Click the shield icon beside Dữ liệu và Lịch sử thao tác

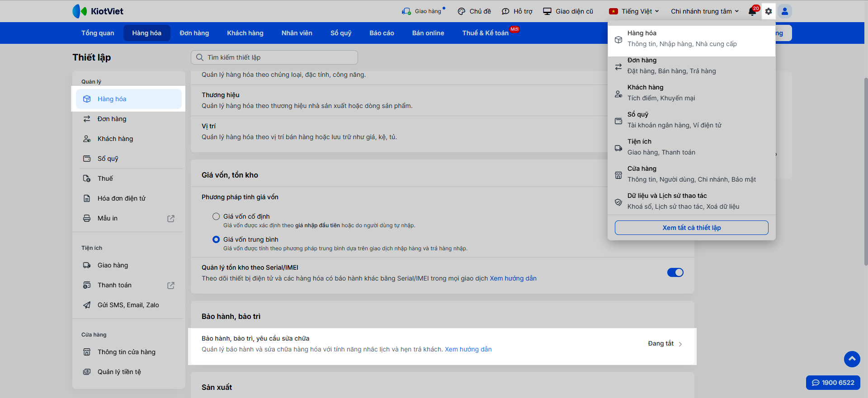click(618, 202)
